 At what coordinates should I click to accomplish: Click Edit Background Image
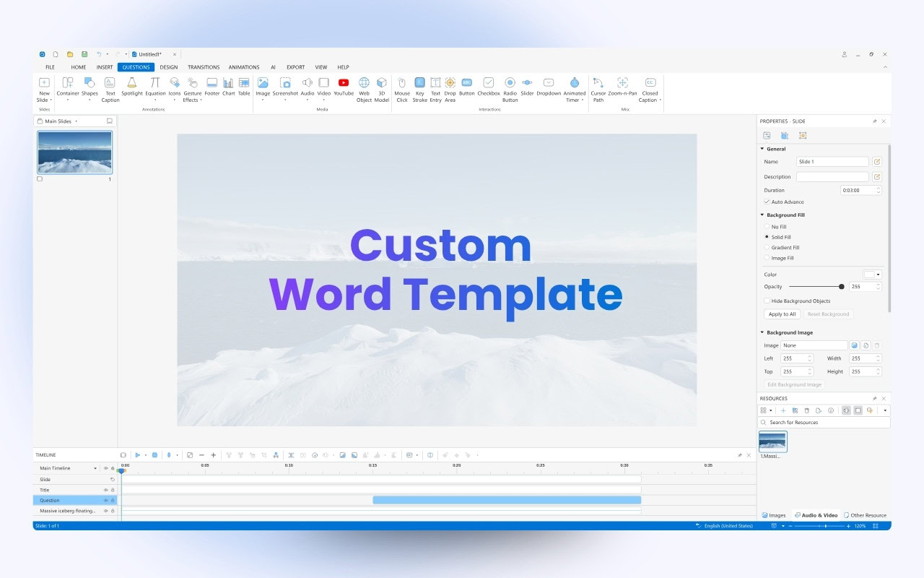click(794, 384)
